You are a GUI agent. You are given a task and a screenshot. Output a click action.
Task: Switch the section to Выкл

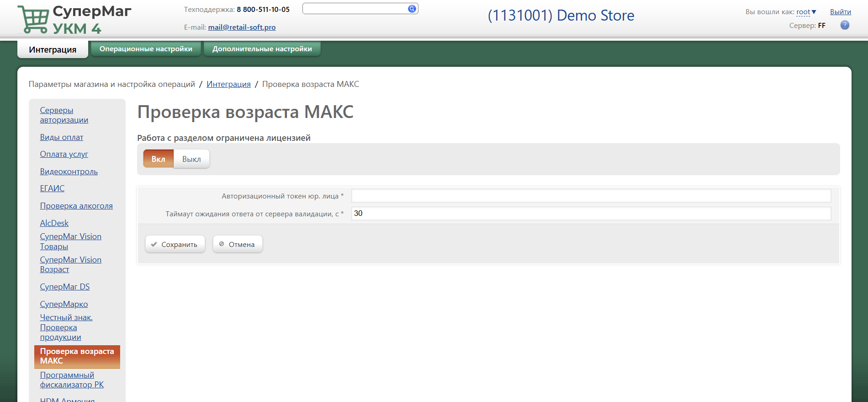(x=191, y=159)
